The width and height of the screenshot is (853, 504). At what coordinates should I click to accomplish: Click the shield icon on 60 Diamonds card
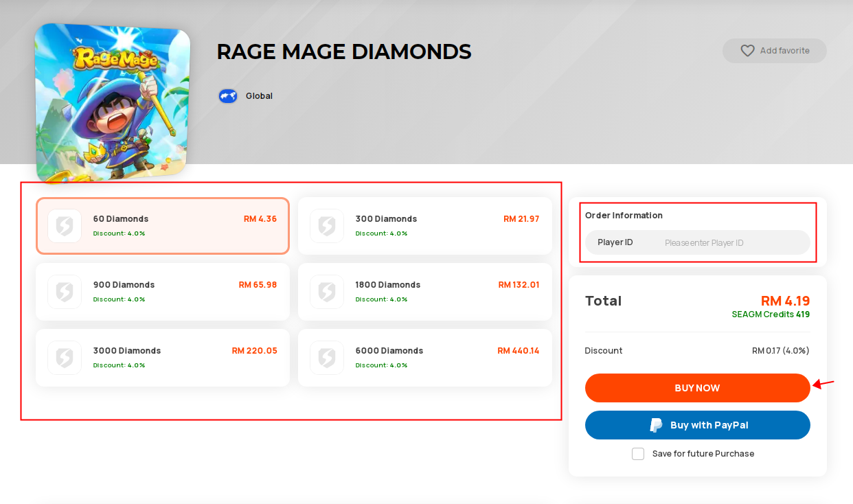(65, 226)
